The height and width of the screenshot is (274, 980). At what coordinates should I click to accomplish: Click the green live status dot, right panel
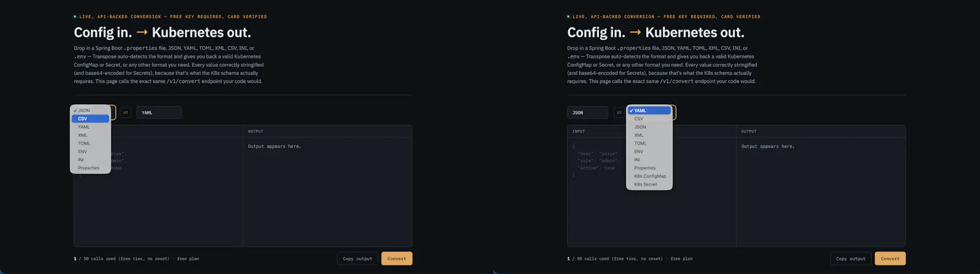568,17
